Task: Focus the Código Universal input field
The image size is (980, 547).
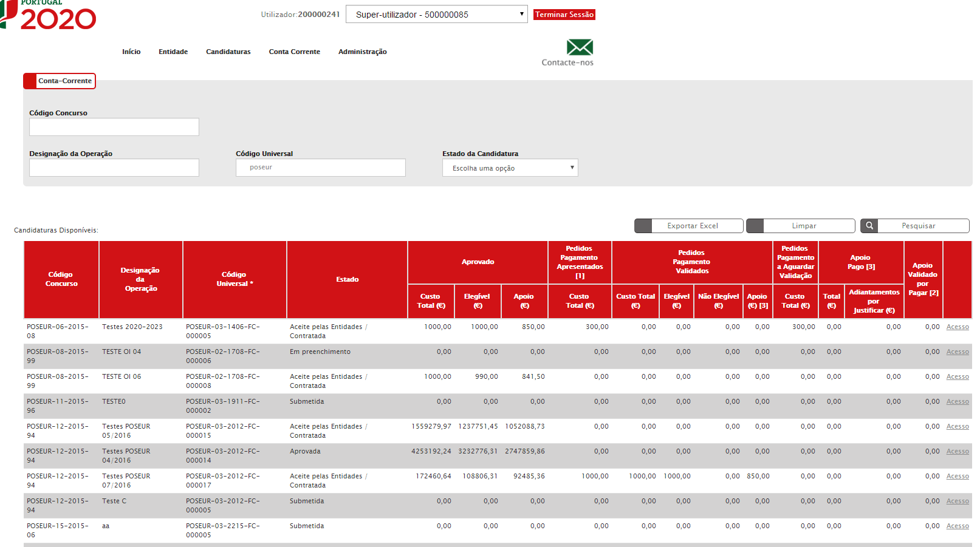Action: [321, 168]
